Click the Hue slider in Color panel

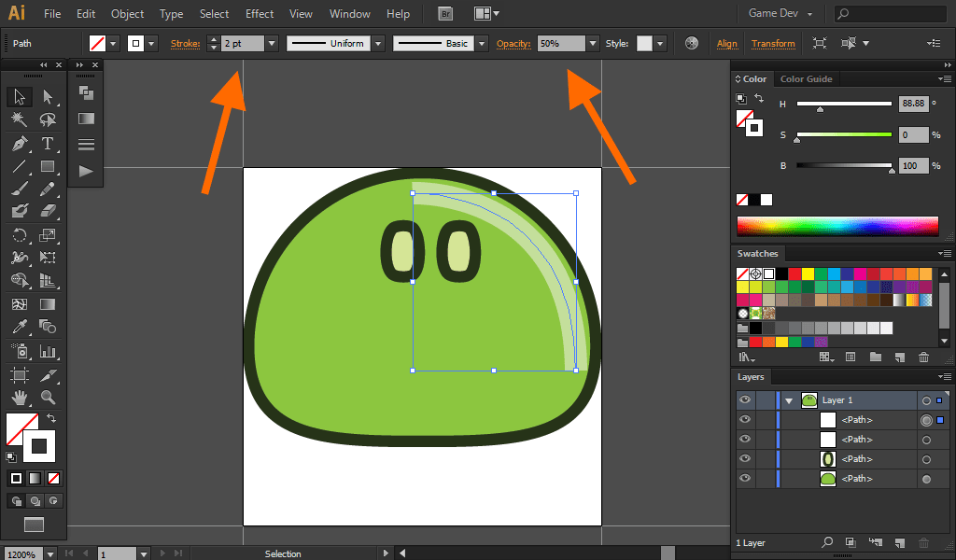844,105
